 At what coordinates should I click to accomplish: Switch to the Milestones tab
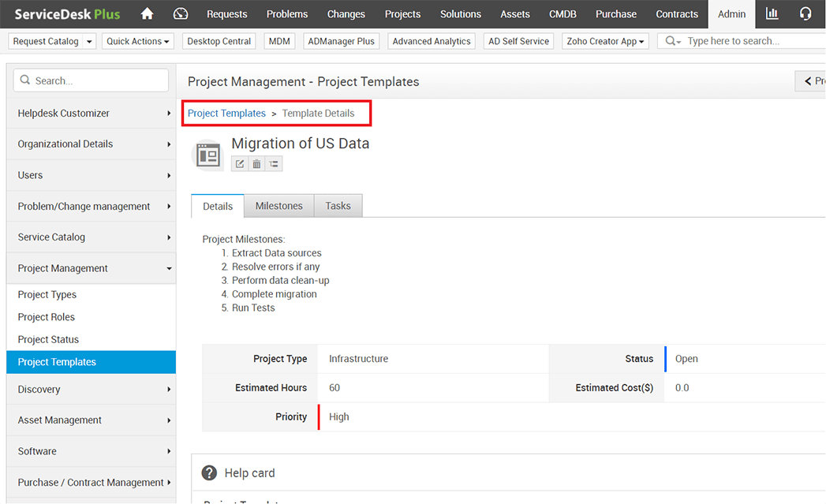tap(278, 205)
